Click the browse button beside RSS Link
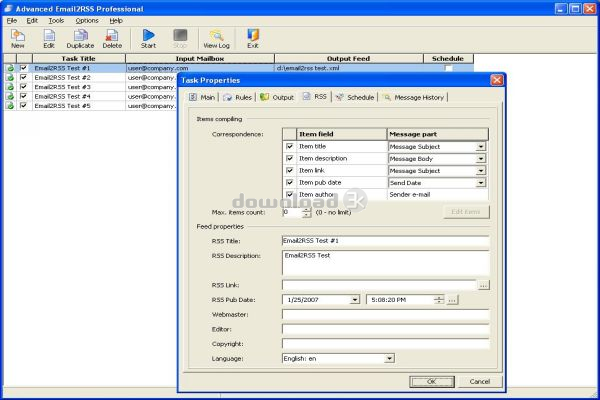This screenshot has height=400, width=600. (483, 285)
